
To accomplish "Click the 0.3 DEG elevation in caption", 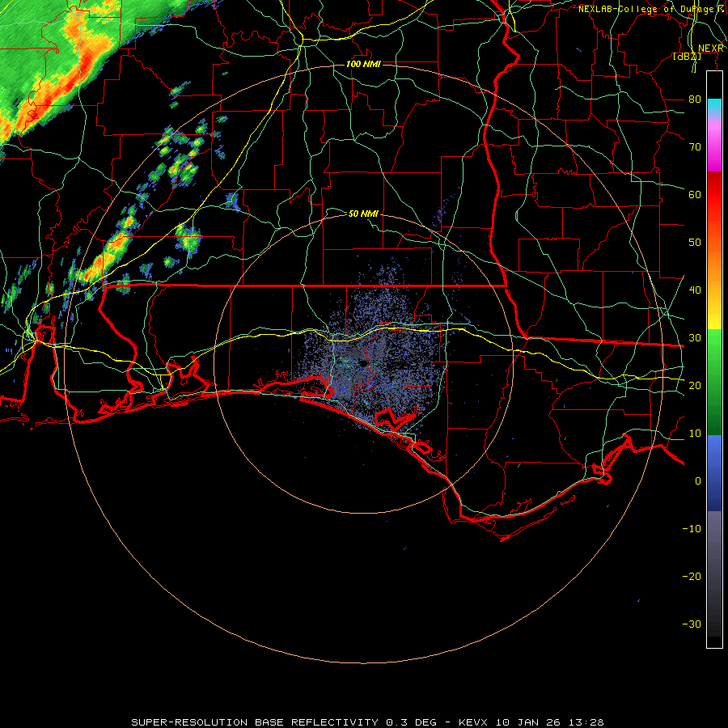I will 412,722.
